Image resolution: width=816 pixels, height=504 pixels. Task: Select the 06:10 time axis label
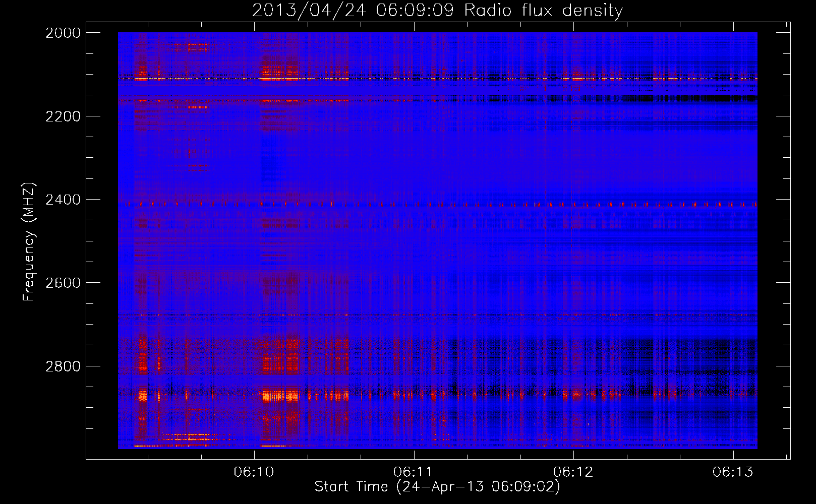[254, 472]
